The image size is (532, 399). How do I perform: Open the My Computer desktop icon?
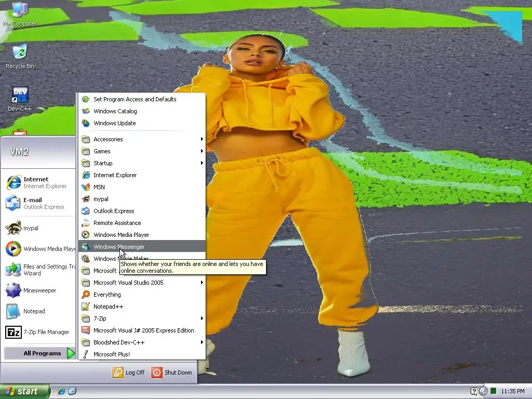(x=20, y=14)
